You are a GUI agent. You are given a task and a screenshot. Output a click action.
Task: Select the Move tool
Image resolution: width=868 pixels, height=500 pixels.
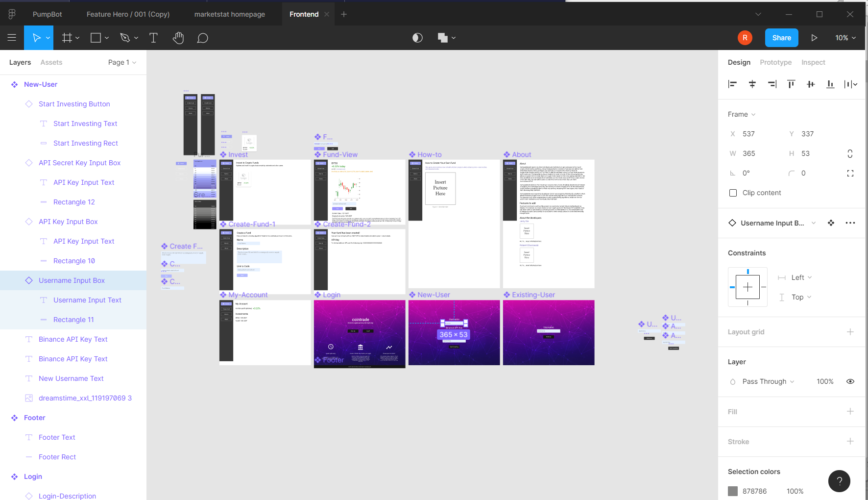(36, 38)
